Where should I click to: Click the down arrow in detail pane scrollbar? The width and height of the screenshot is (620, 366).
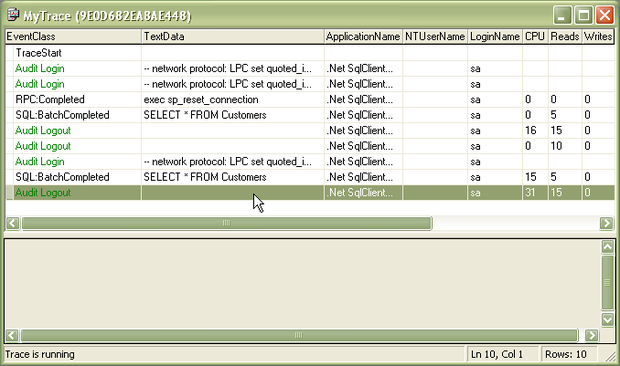click(608, 319)
